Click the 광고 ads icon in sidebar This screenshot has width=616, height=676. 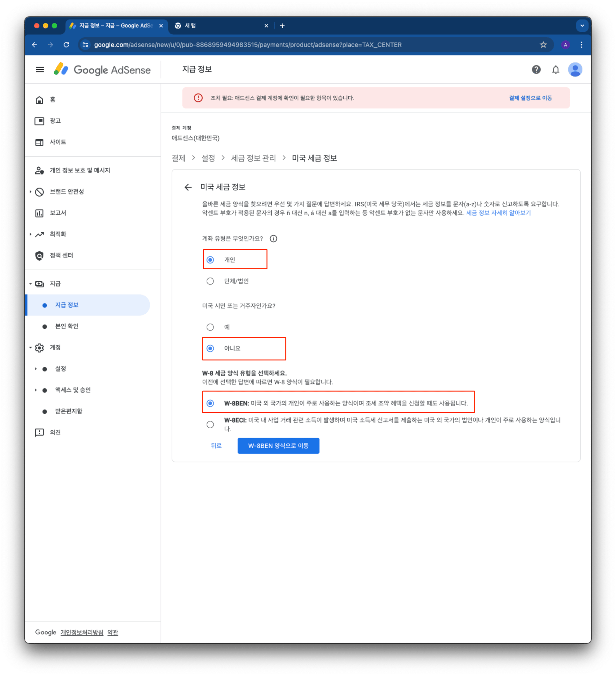[x=39, y=121]
